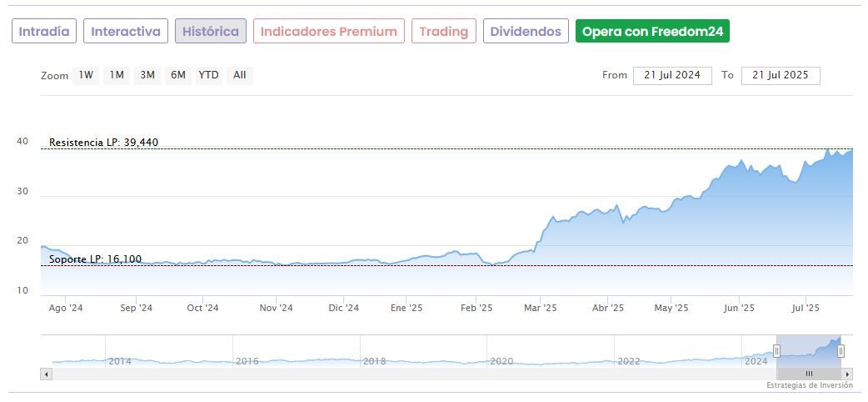
Task: Switch to the Intradía tab
Action: pyautogui.click(x=44, y=32)
